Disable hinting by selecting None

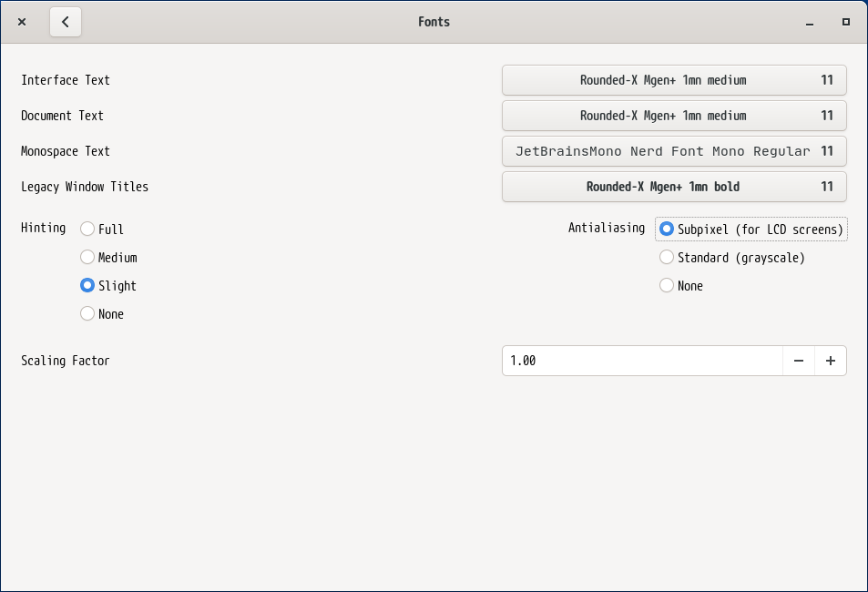87,313
